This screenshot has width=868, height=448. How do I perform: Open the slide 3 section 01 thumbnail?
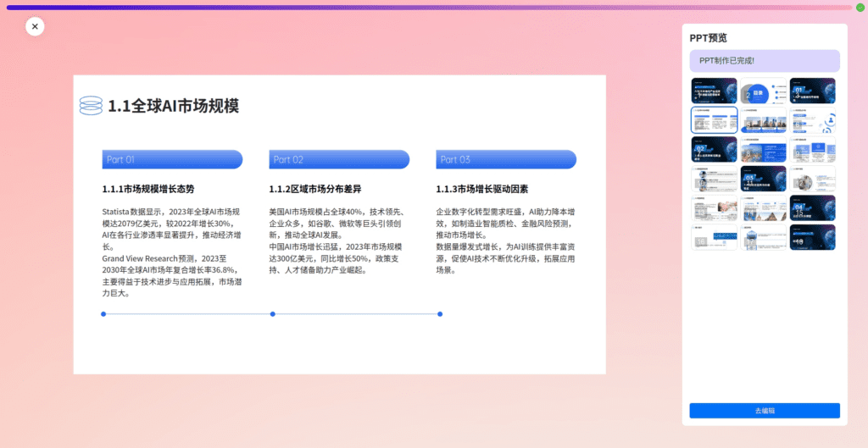click(x=812, y=91)
